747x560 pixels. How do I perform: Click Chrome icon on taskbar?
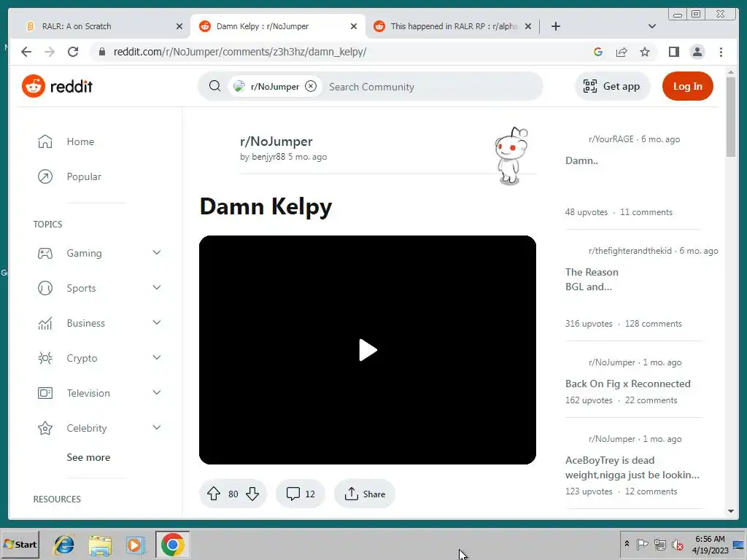tap(172, 544)
